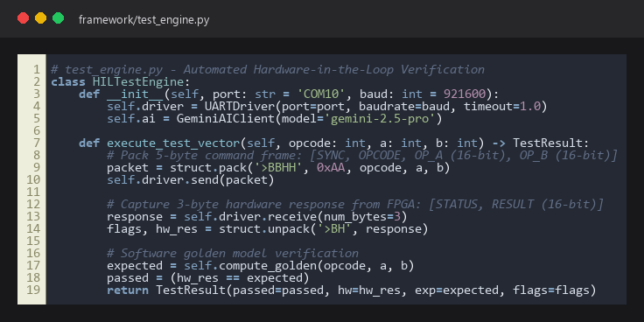Image resolution: width=644 pixels, height=322 pixels.
Task: Click the yellow minimize window dot
Action: pos(40,18)
